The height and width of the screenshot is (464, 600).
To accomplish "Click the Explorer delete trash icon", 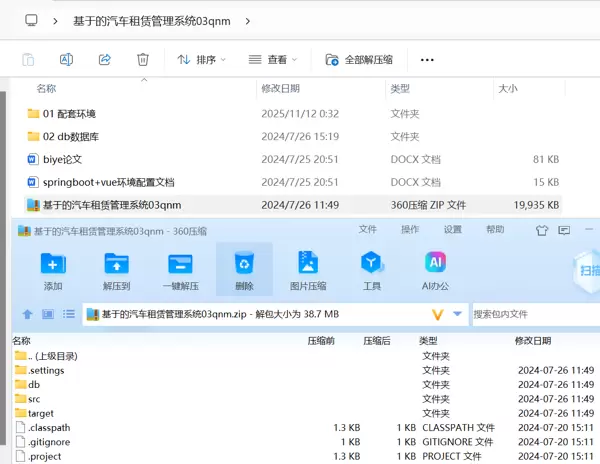I will [143, 60].
